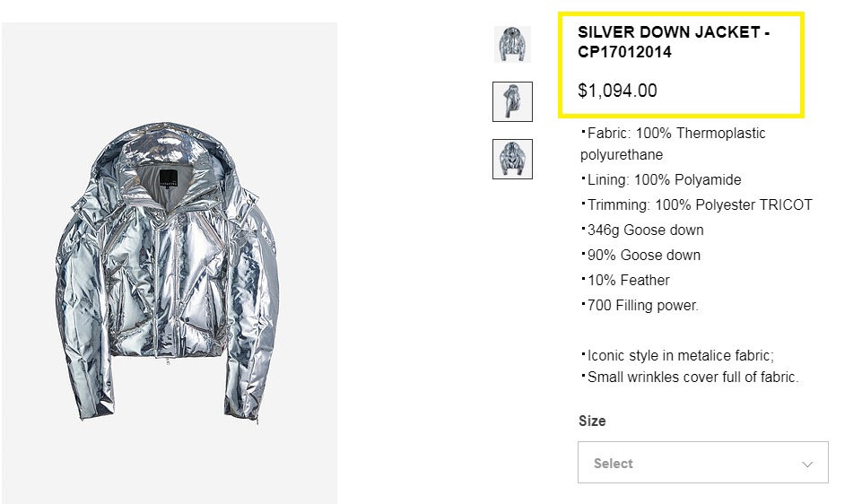Select the side-view jacket thumbnail
Screen dimensions: 862x504
pos(512,101)
